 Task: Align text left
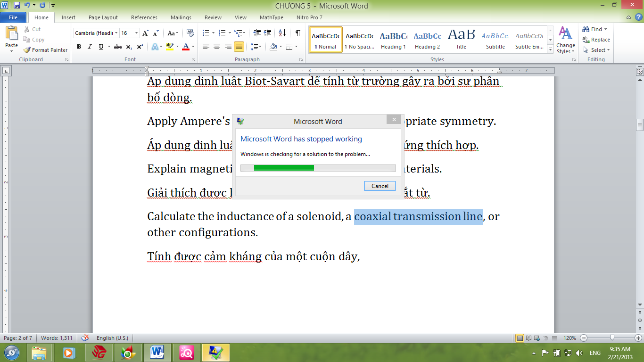coord(206,47)
